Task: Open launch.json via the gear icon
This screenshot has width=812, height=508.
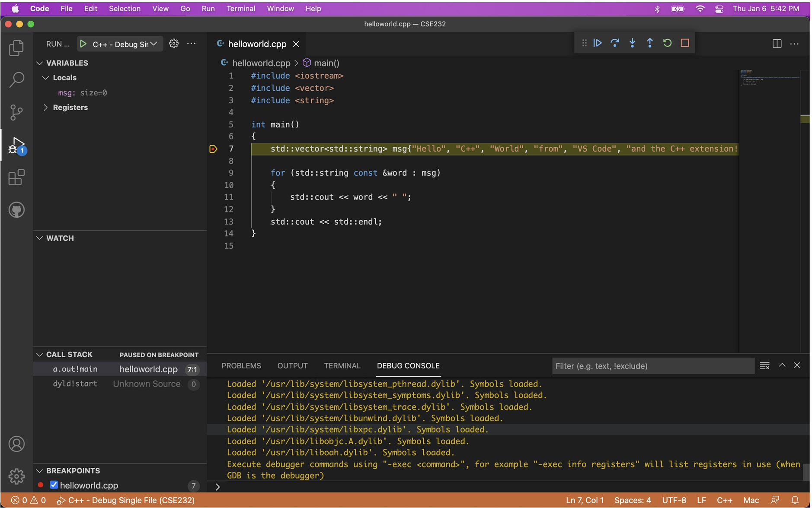Action: tap(173, 43)
